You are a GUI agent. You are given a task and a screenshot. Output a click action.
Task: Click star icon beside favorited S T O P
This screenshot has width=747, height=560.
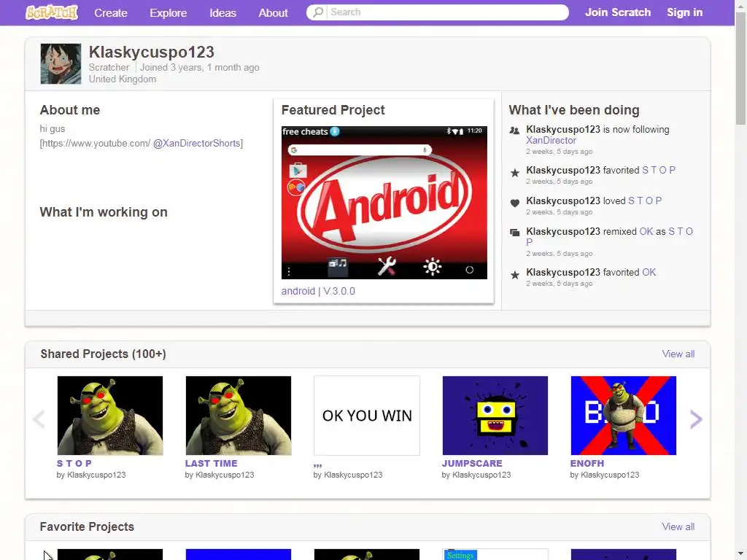pyautogui.click(x=514, y=172)
